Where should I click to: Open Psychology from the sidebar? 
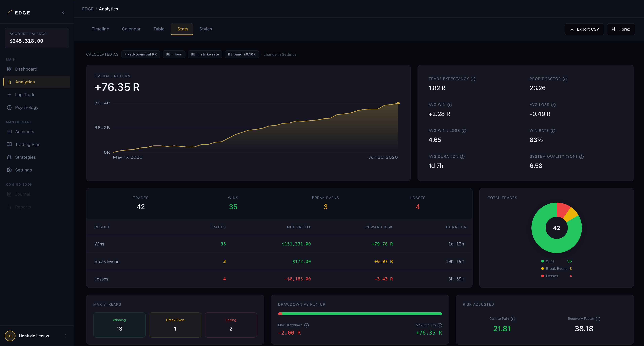37,107
